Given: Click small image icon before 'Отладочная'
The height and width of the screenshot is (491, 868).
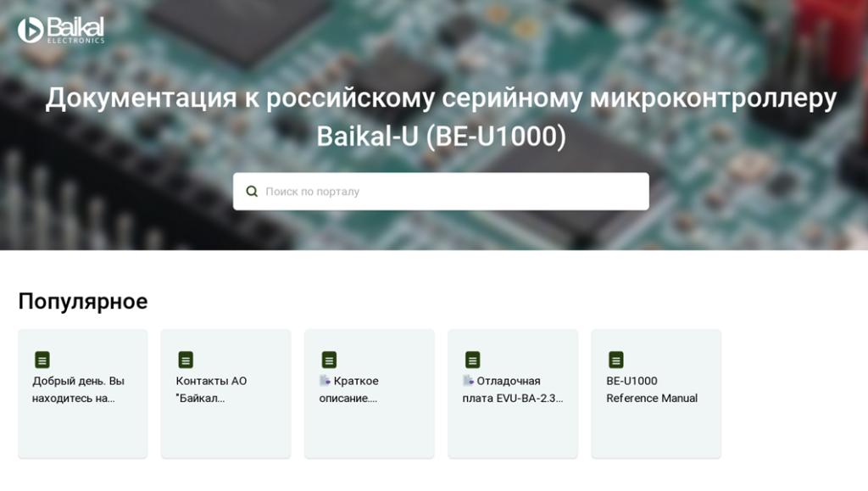Looking at the screenshot, I should point(468,381).
